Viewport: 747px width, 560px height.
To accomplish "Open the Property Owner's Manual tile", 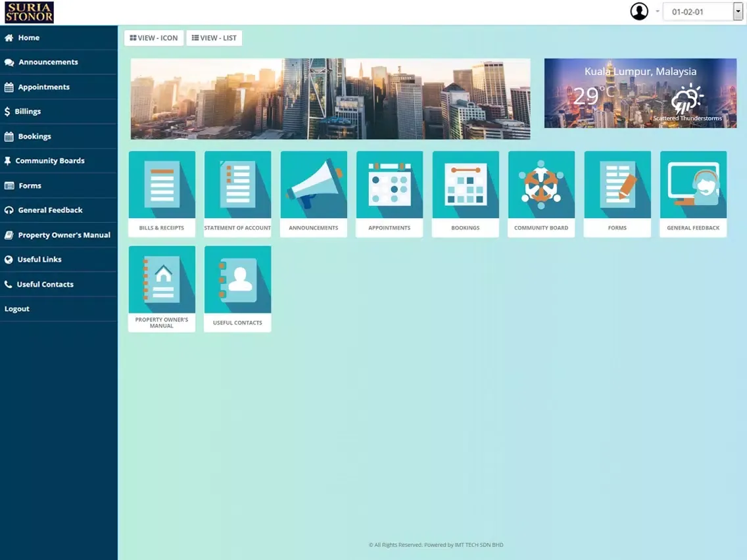I will (162, 280).
